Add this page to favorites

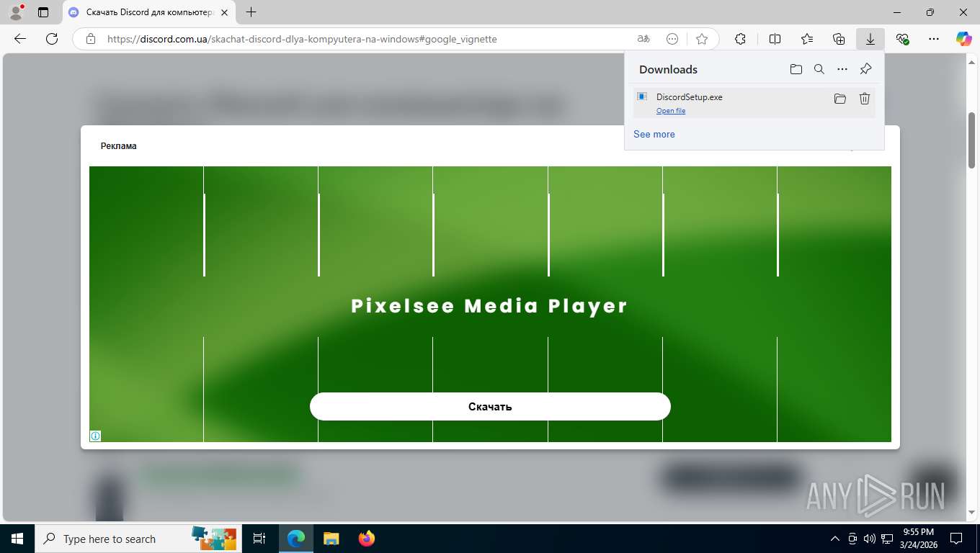click(702, 39)
